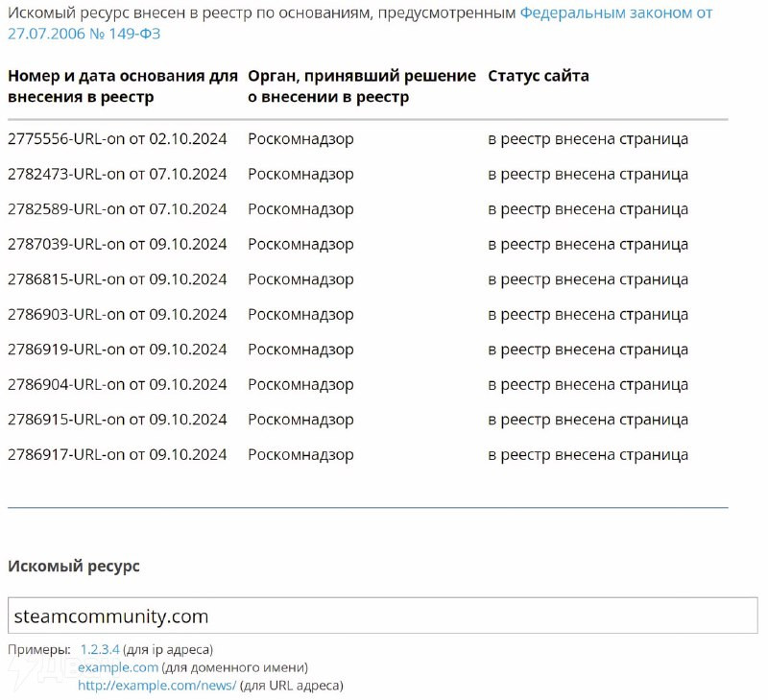Open the example.com domain example link
The width and height of the screenshot is (768, 700).
coord(118,667)
